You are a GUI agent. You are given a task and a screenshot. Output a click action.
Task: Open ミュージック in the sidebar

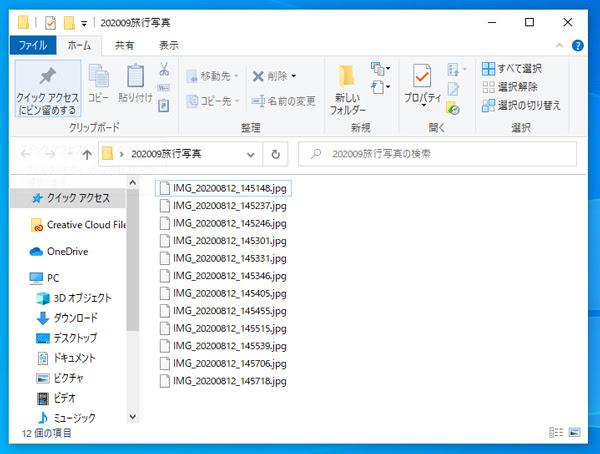(x=66, y=418)
